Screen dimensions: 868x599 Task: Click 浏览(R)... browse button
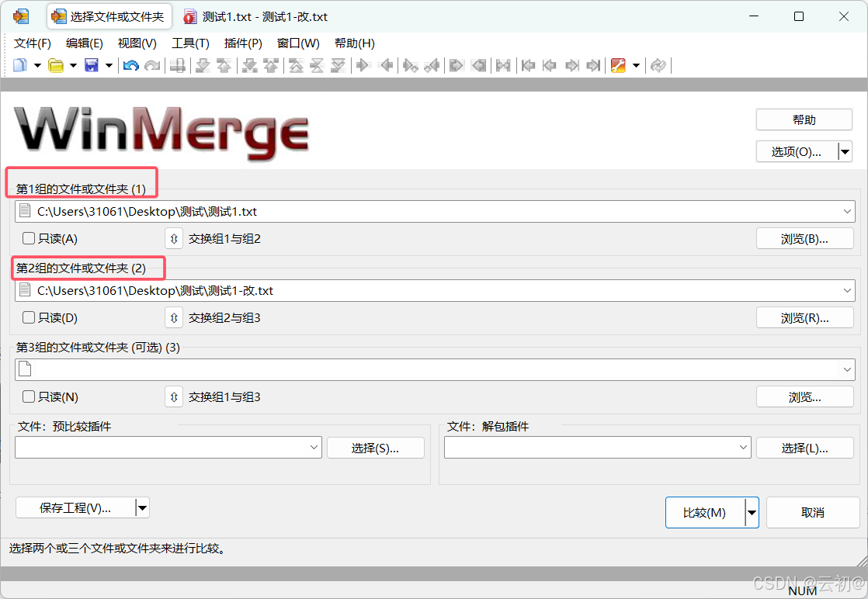click(804, 318)
